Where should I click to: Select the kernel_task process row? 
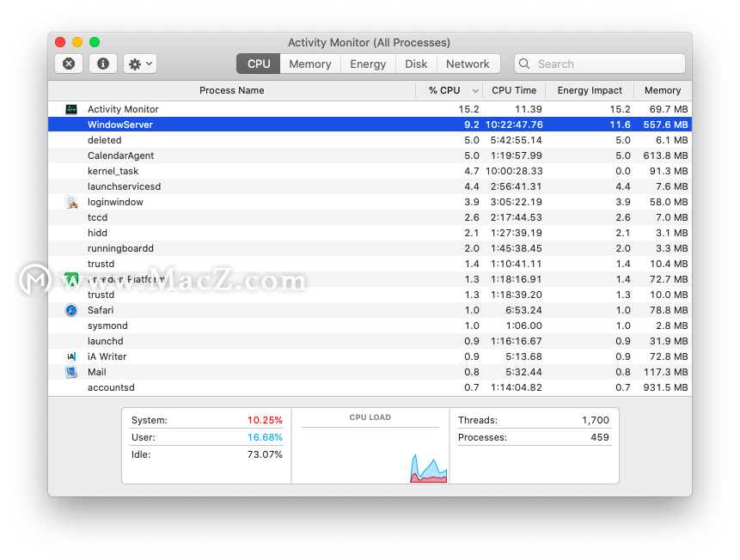click(370, 171)
